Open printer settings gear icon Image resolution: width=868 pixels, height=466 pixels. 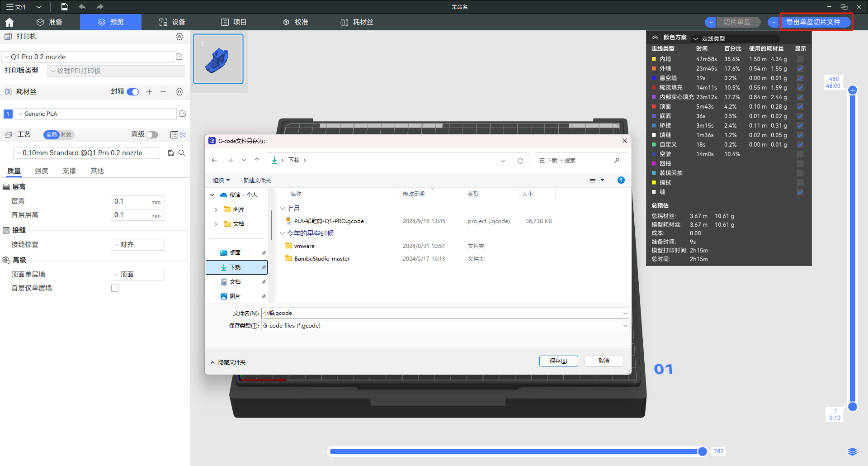tap(179, 37)
